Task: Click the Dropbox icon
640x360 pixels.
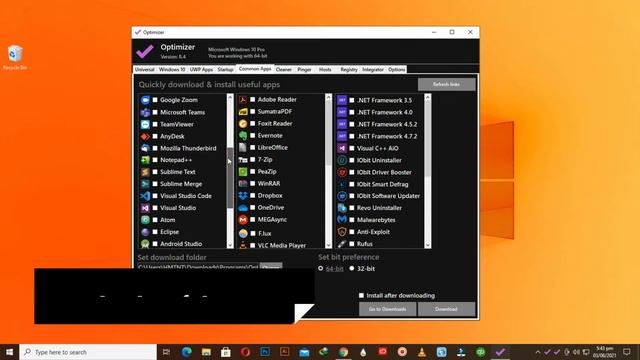Action: coord(243,196)
